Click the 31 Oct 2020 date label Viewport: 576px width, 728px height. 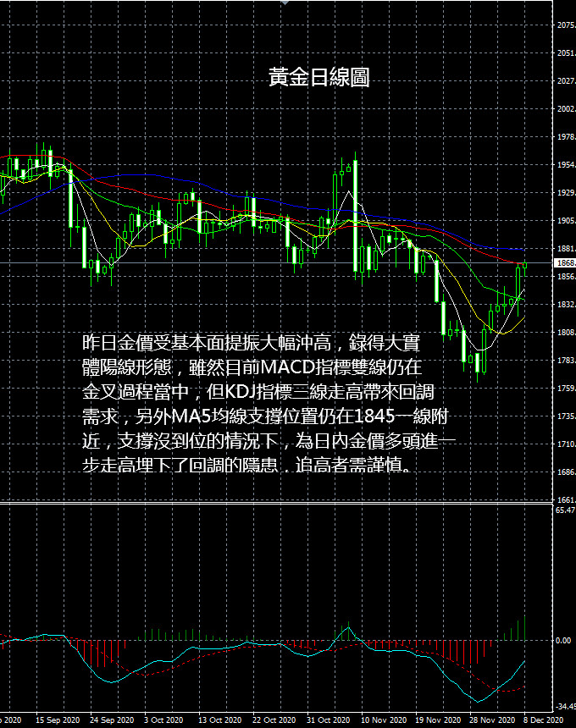(x=328, y=720)
